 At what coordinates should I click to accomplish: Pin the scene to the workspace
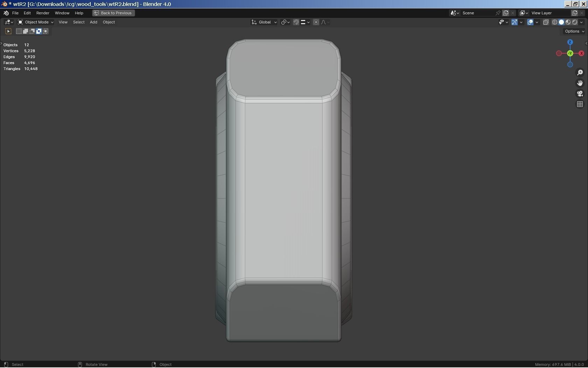(x=498, y=13)
